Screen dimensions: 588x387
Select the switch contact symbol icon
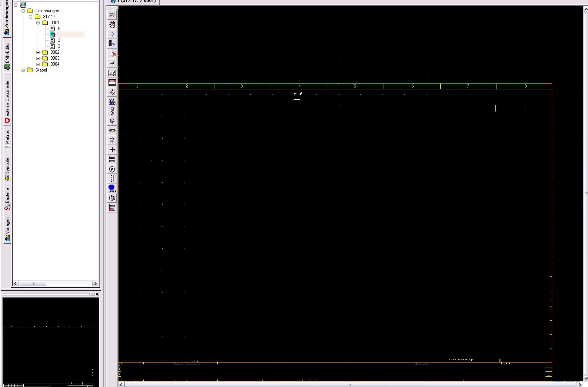[112, 63]
